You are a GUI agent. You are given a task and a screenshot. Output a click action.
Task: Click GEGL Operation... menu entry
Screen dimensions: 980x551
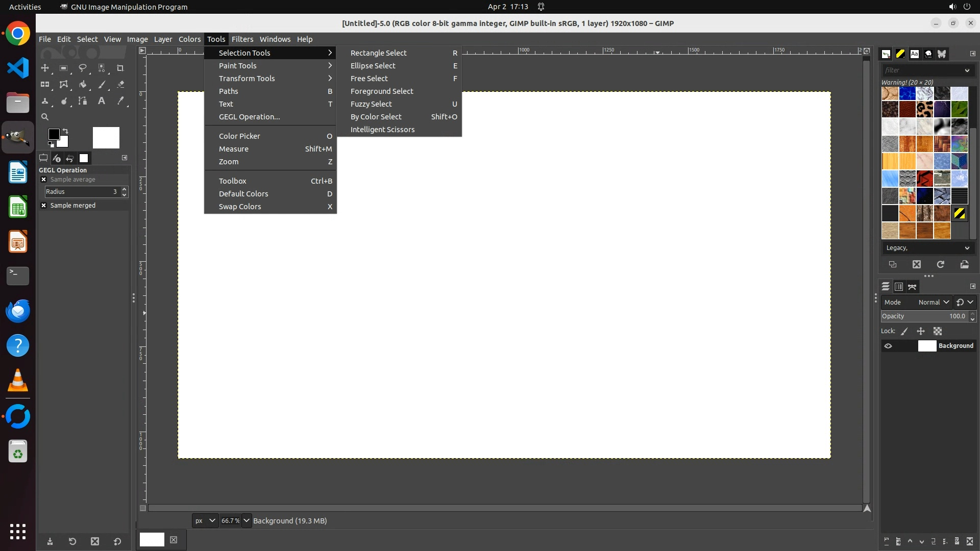tap(249, 117)
